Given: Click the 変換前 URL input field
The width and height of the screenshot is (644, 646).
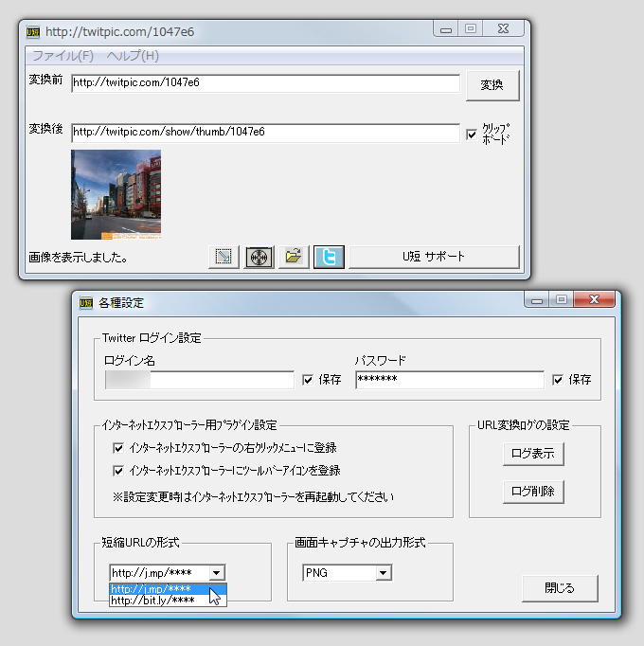Looking at the screenshot, I should [x=265, y=83].
